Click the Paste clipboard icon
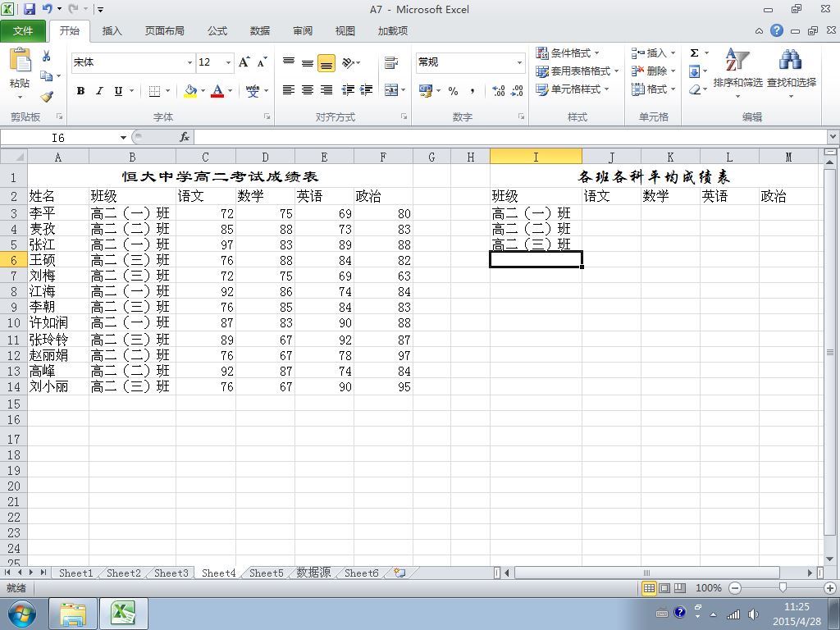Viewport: 840px width, 630px height. point(20,61)
